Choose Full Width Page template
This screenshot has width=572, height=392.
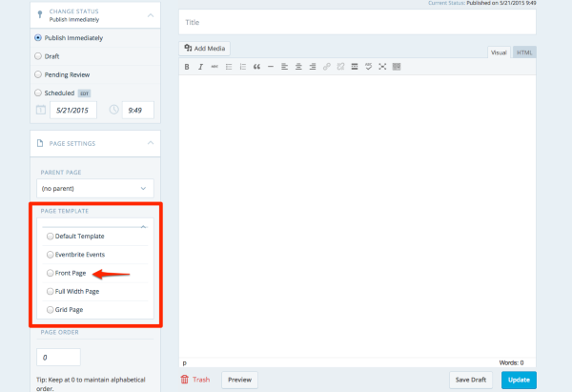pos(50,291)
